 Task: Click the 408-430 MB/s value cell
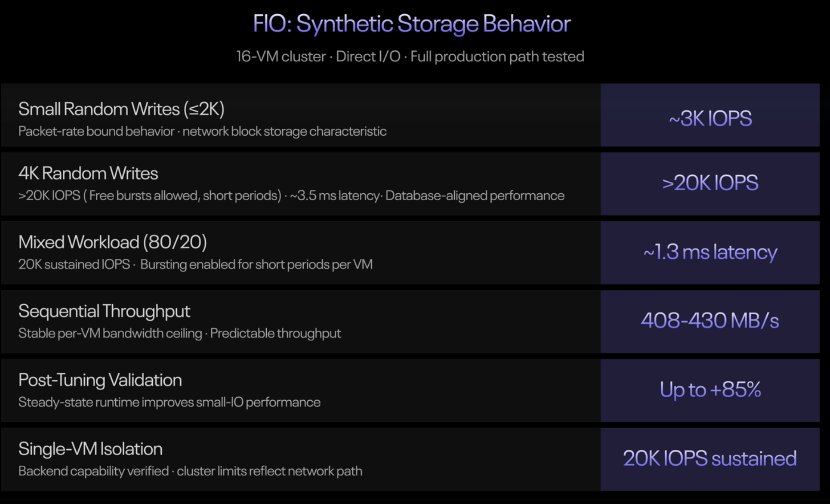(710, 321)
